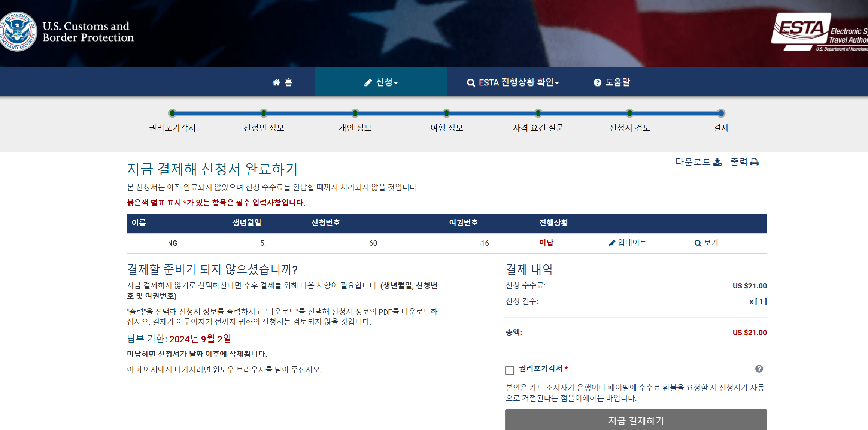
Task: Click the CBP Homeland Security seal
Action: [18, 31]
